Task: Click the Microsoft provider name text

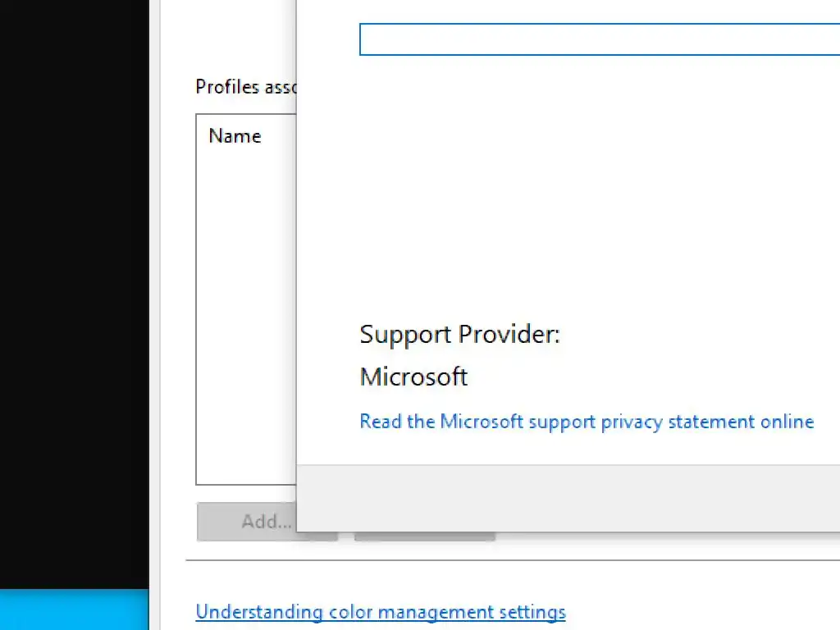Action: (x=413, y=377)
